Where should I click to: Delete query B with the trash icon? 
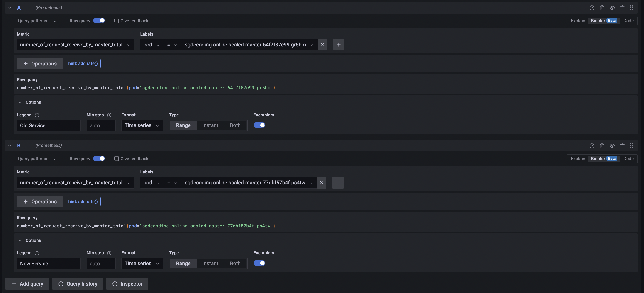[x=622, y=146]
